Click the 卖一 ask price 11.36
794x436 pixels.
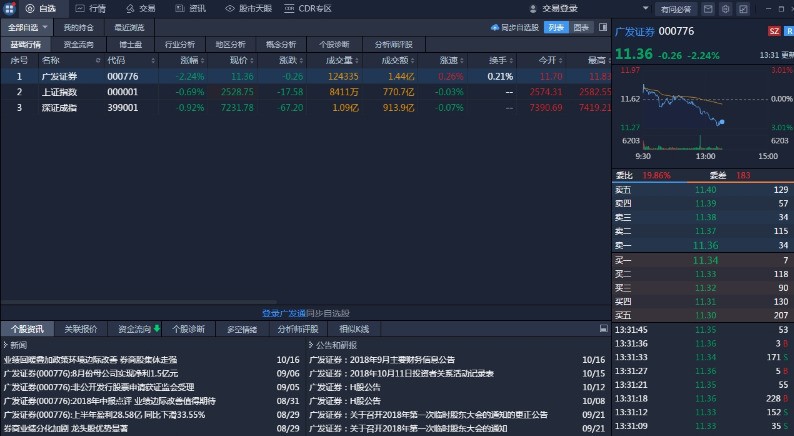click(706, 246)
